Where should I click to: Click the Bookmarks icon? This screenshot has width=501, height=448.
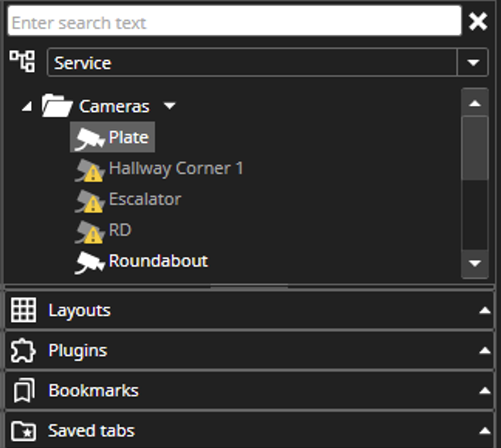[24, 391]
